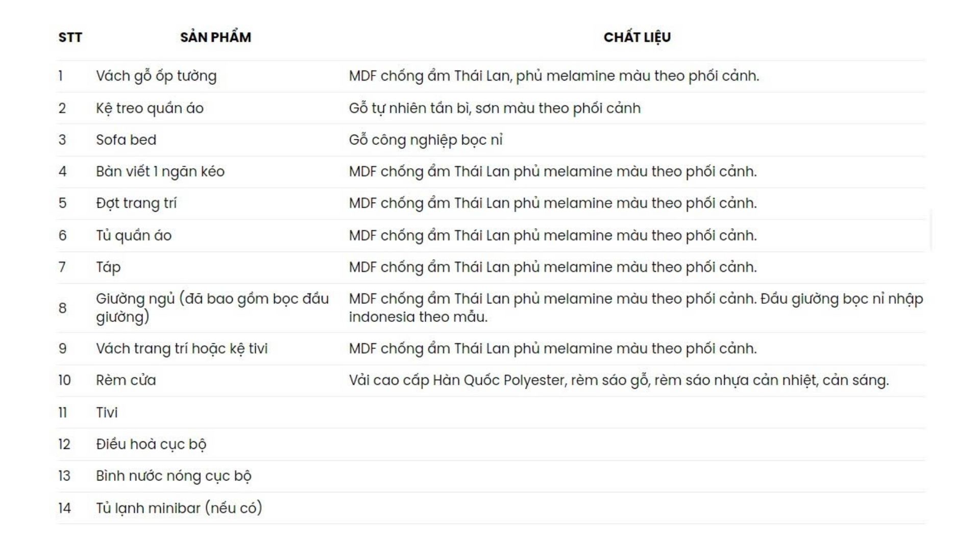Select Điều hoà cục bộ row
Screen dimensions: 980x551
click(491, 444)
